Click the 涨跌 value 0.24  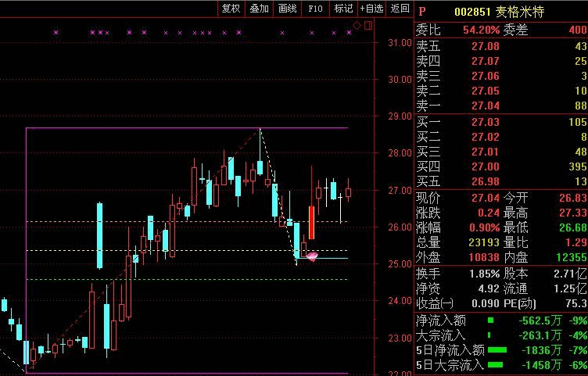coord(489,213)
